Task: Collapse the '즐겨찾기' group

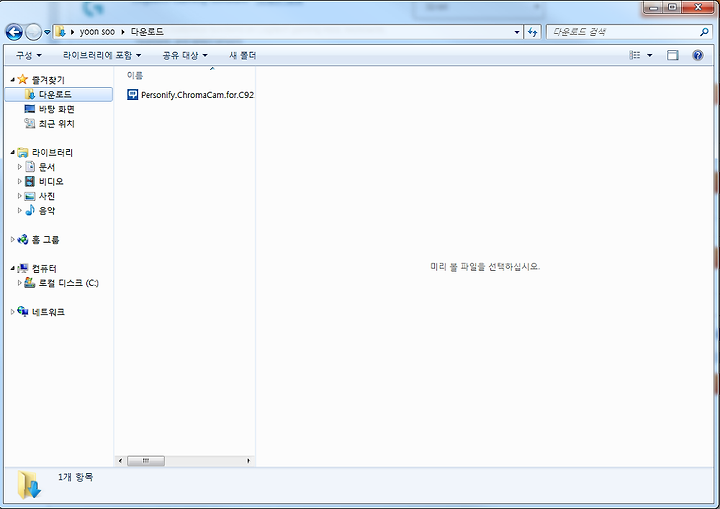Action: pyautogui.click(x=12, y=79)
